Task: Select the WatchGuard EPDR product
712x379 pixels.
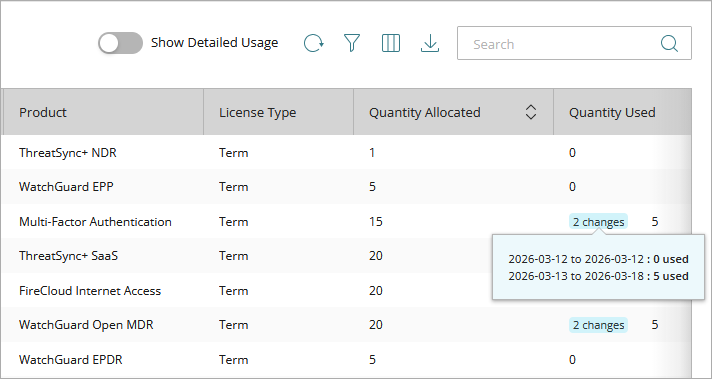Action: tap(71, 359)
